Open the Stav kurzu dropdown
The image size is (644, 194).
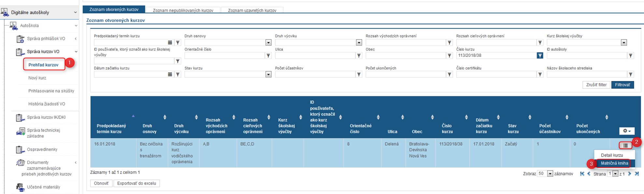(268, 74)
